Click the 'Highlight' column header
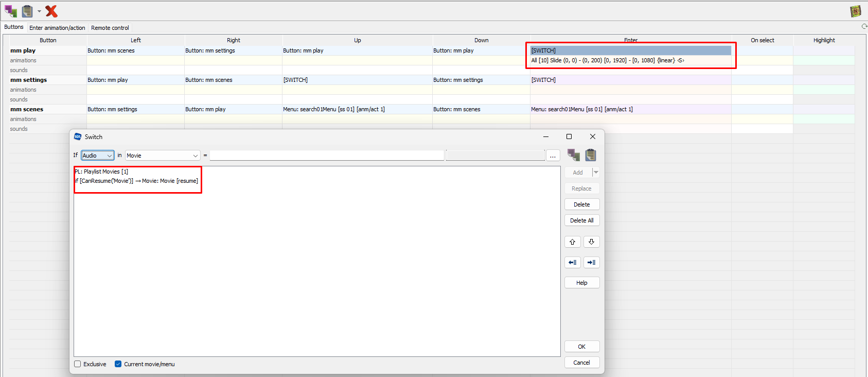Viewport: 868px width, 377px height. [824, 40]
